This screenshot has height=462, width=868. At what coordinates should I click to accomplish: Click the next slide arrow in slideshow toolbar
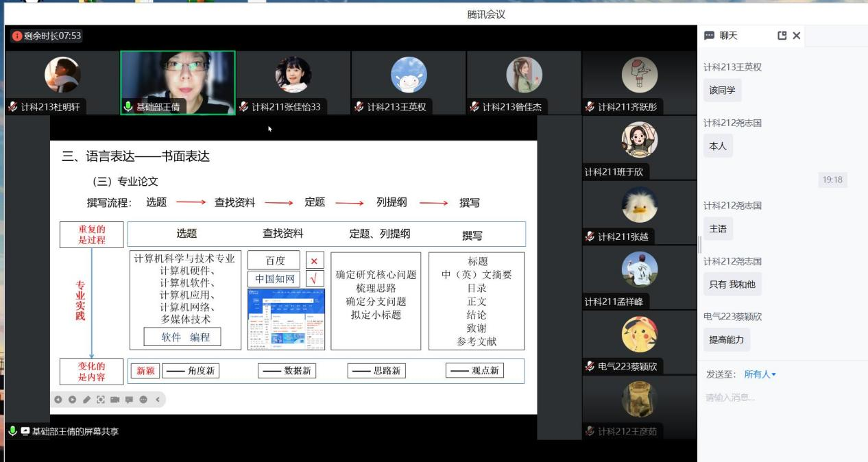[72, 400]
